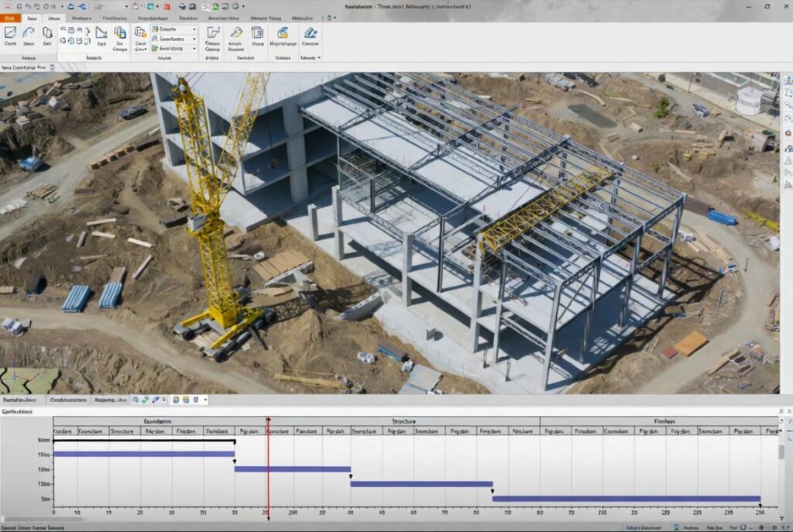
Task: Select the yellow highlighter ribbon tool
Action: coord(236,33)
